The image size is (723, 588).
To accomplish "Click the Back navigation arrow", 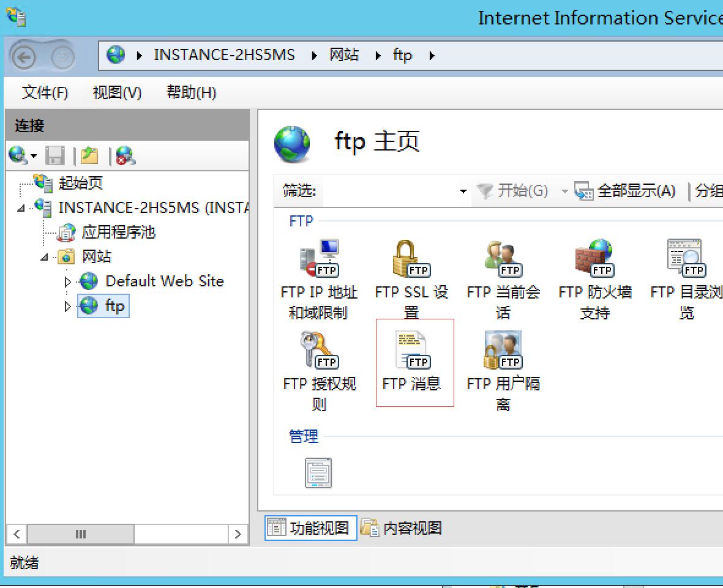I will 23,57.
